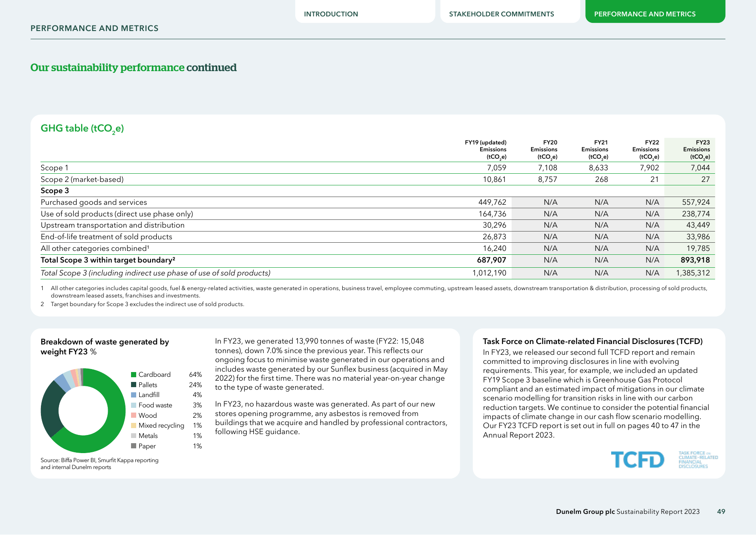This screenshot has height=535, width=756.
Task: Click the dark green Pallets legend swatch
Action: pyautogui.click(x=134, y=385)
